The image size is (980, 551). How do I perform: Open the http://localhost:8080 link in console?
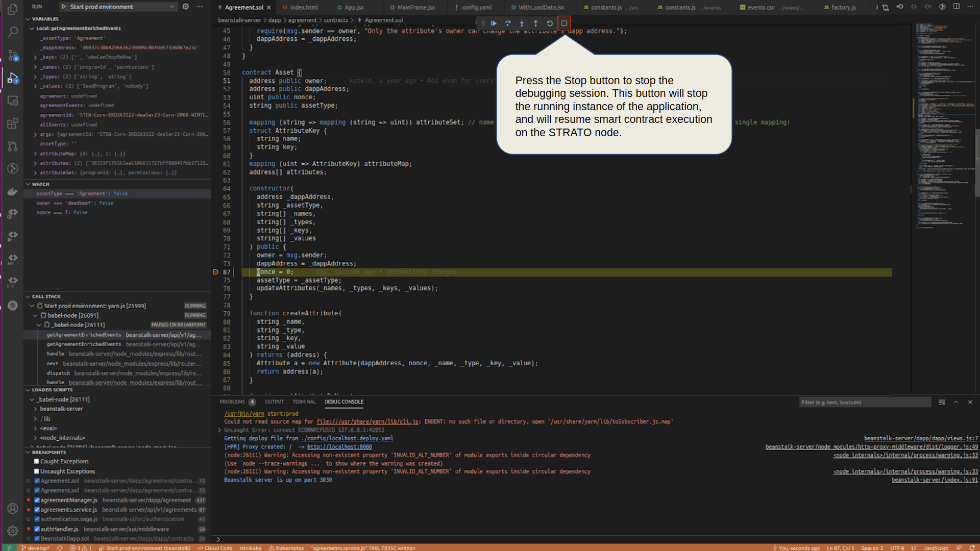coord(339,447)
